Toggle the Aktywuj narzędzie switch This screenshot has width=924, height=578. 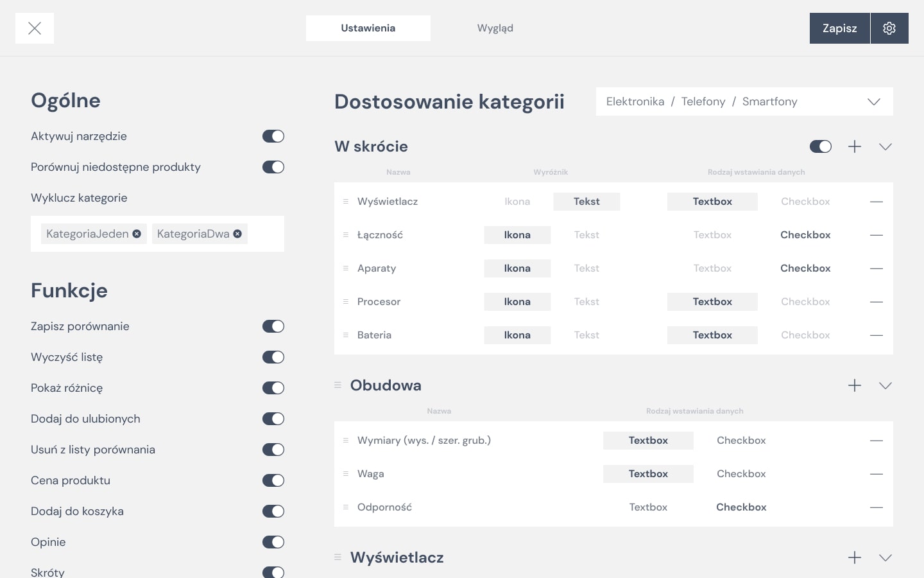273,136
